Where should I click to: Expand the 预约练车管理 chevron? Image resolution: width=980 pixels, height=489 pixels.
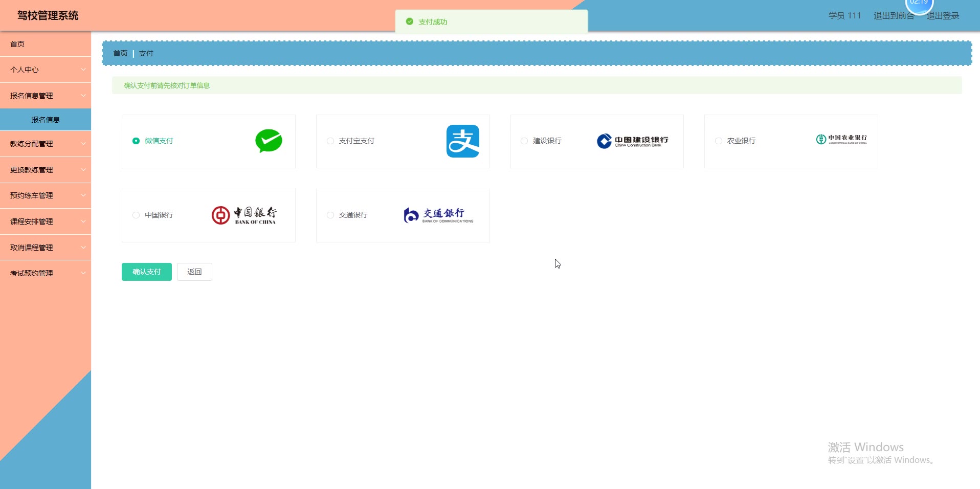pos(83,195)
